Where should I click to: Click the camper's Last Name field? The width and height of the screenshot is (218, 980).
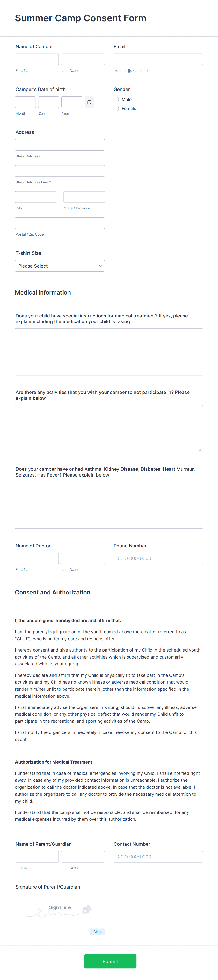click(83, 59)
